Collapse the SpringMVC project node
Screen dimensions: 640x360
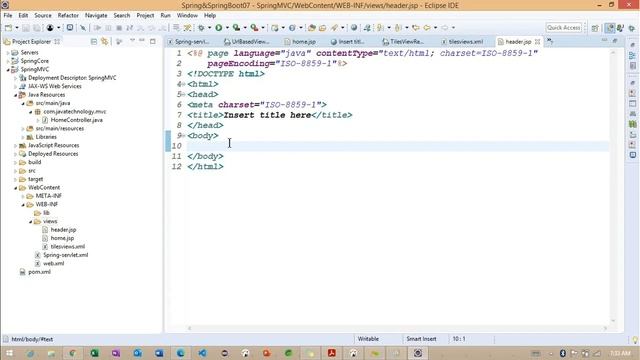(x=8, y=69)
